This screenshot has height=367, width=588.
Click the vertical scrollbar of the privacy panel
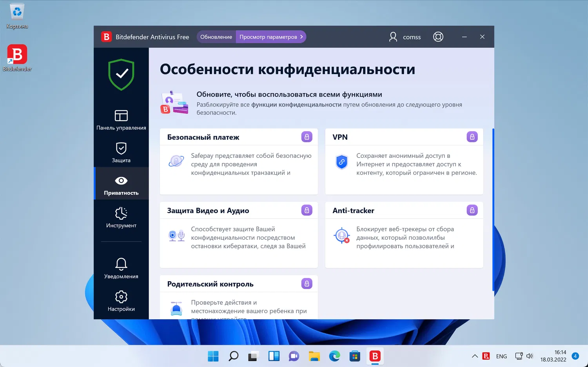coord(493,210)
